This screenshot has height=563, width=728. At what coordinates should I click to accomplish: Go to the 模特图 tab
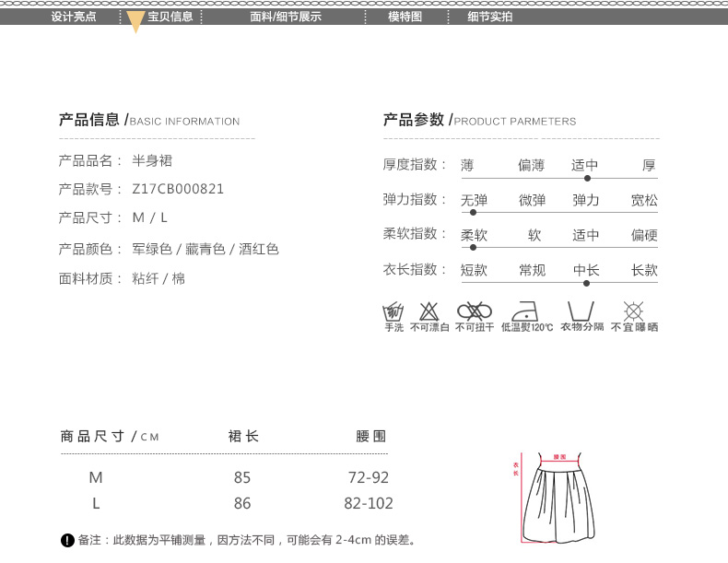pyautogui.click(x=405, y=17)
